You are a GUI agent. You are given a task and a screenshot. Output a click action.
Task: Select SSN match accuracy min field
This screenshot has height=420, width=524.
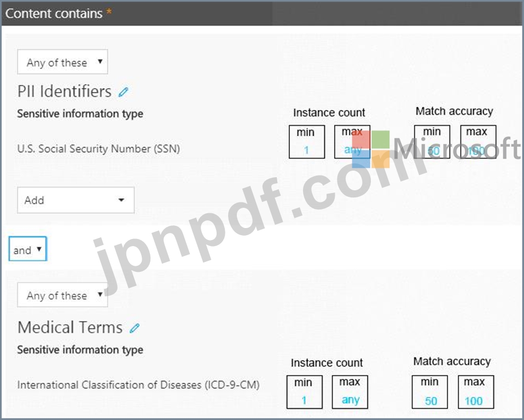(x=432, y=142)
